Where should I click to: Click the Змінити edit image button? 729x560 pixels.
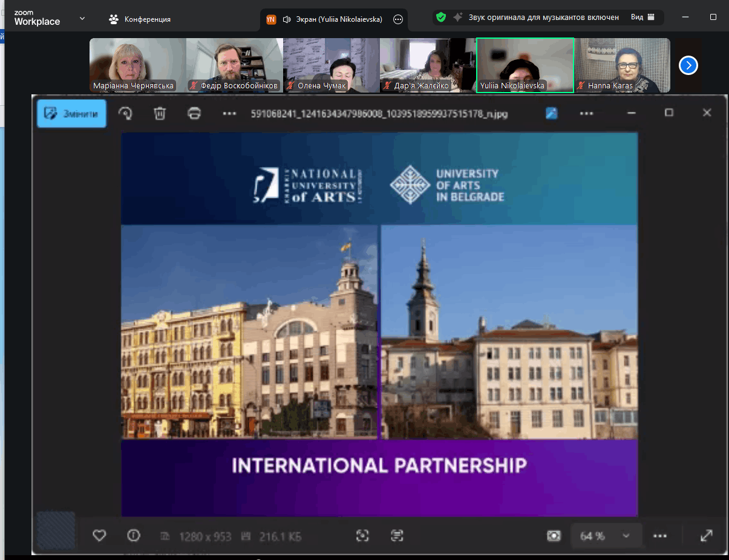point(71,114)
